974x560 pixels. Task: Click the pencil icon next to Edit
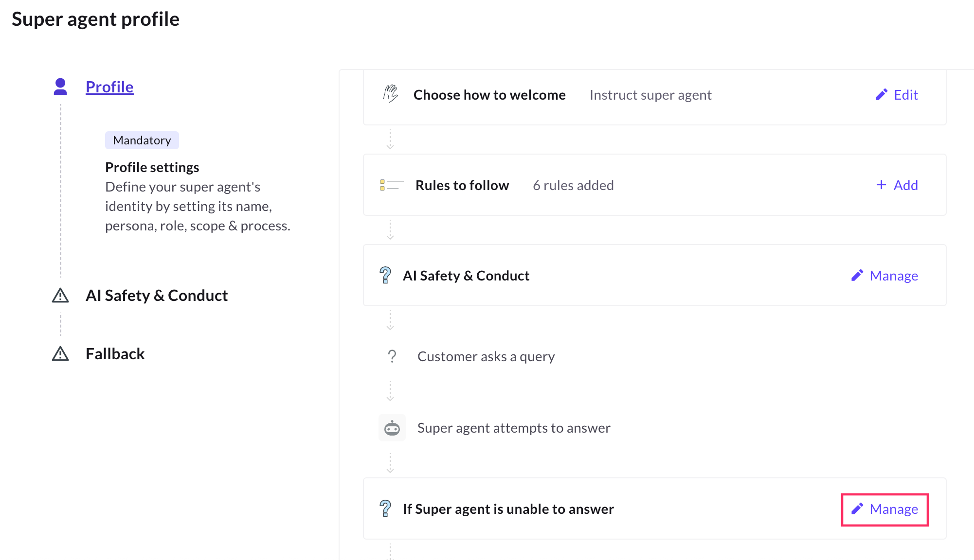(881, 95)
